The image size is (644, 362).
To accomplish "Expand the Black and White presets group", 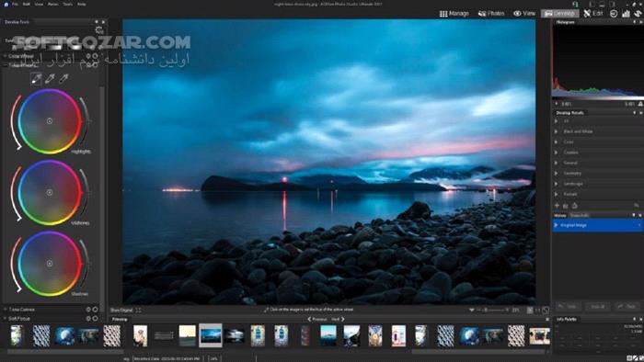I will [556, 131].
